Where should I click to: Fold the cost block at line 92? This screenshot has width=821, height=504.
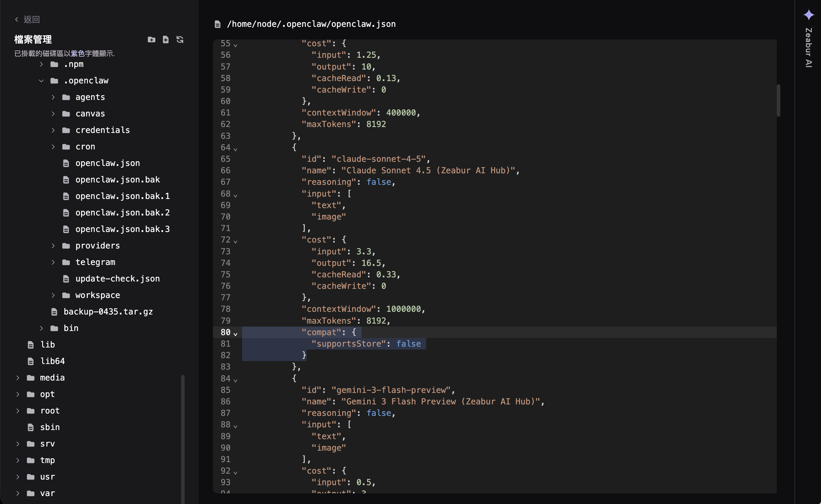[235, 472]
